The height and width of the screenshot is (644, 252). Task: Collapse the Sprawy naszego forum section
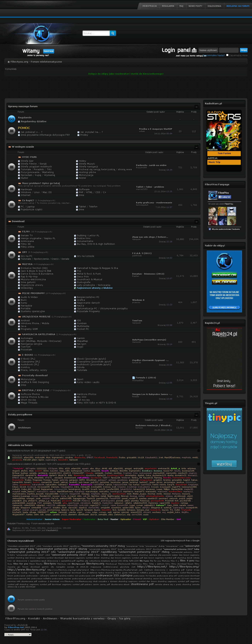click(x=196, y=107)
